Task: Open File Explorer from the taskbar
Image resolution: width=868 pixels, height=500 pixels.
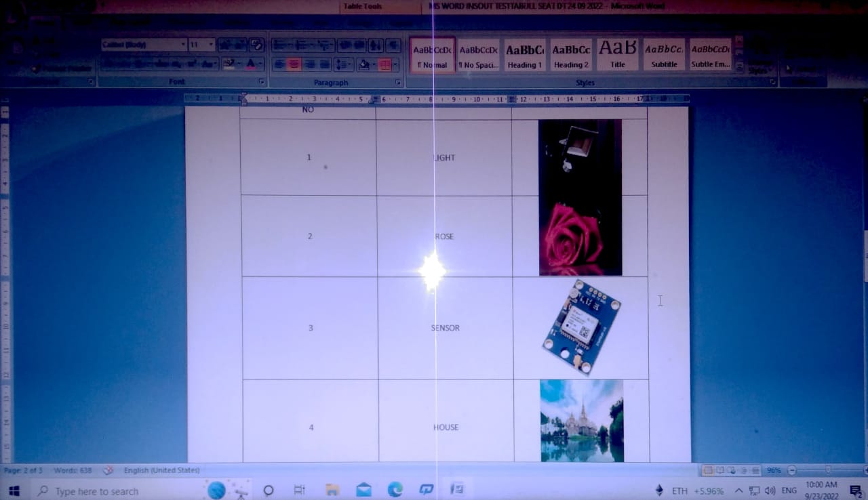Action: 332,490
